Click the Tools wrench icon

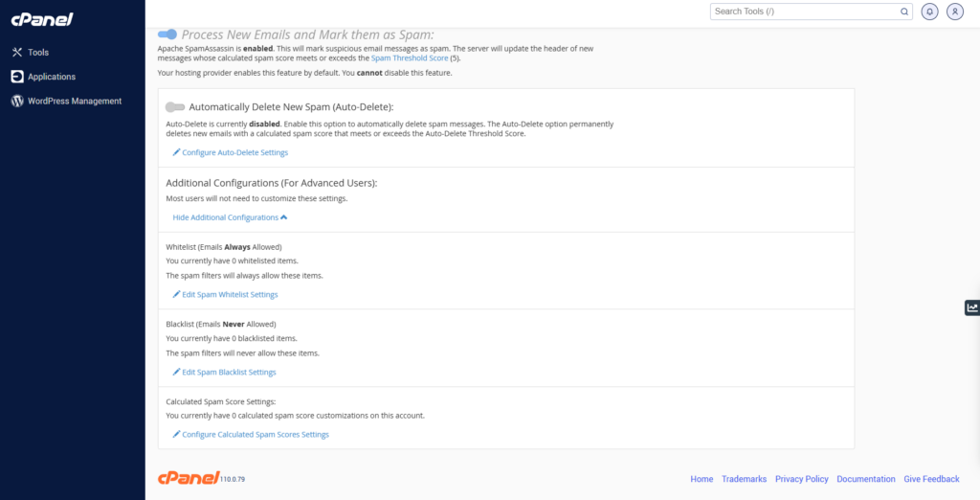click(x=16, y=53)
